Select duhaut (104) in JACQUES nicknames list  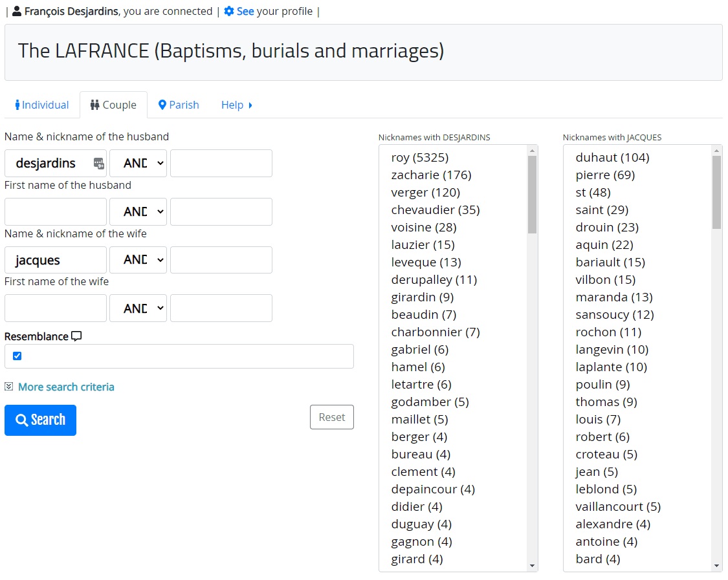point(612,158)
